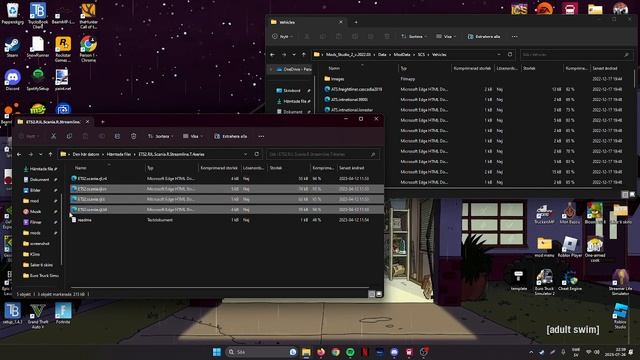Viewport: 640px width, 360px height.
Task: Open Skrivbord in Vehicles window sidebar
Action: [x=291, y=91]
